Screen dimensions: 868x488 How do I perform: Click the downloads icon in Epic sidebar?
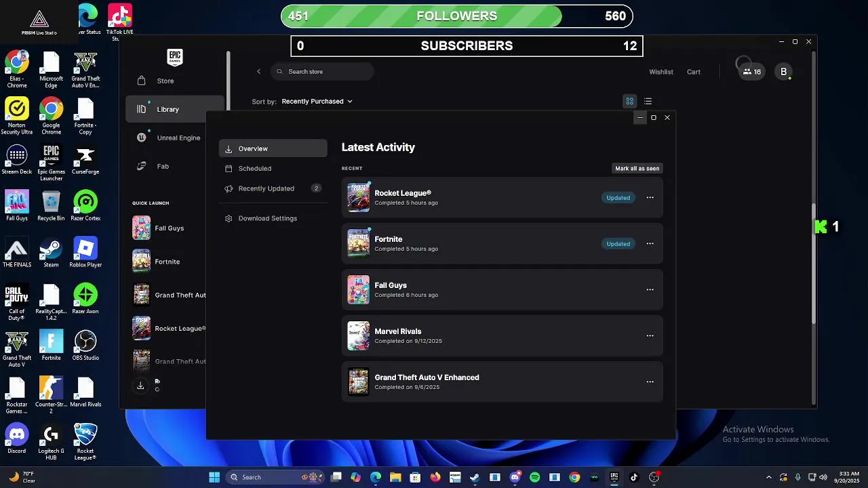coord(140,386)
